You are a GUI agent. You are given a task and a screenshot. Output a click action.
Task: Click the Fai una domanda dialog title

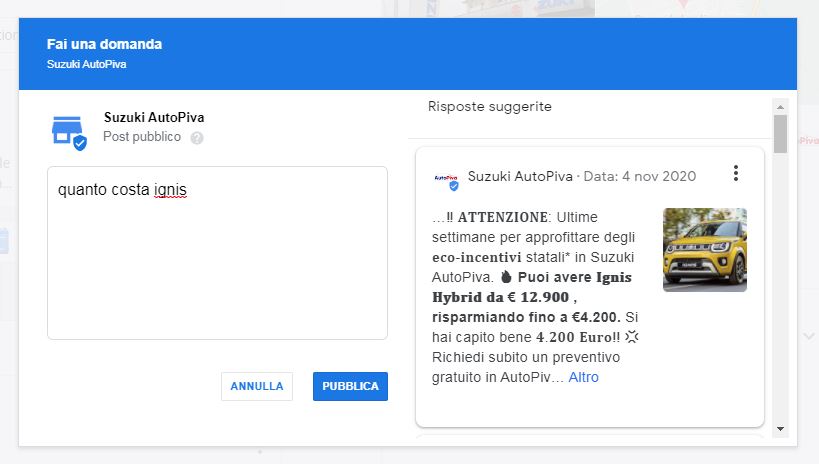click(x=104, y=44)
